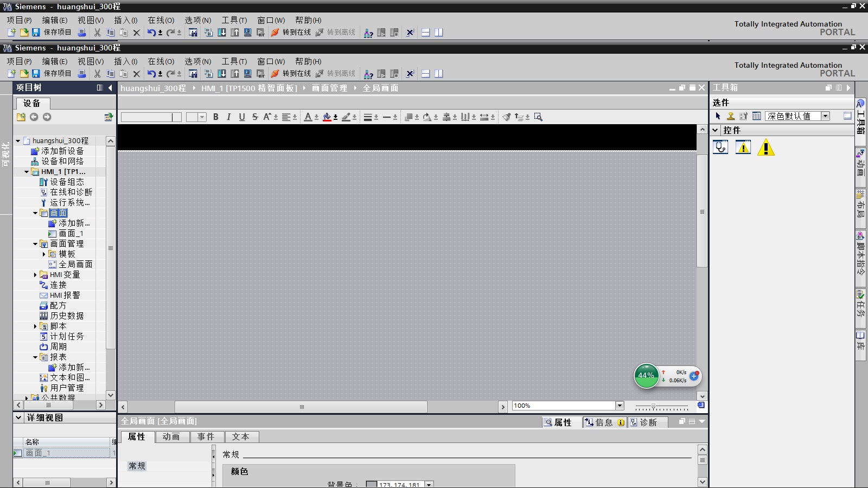This screenshot has height=488, width=868.
Task: Select 计划任务 in the project tree
Action: click(67, 337)
